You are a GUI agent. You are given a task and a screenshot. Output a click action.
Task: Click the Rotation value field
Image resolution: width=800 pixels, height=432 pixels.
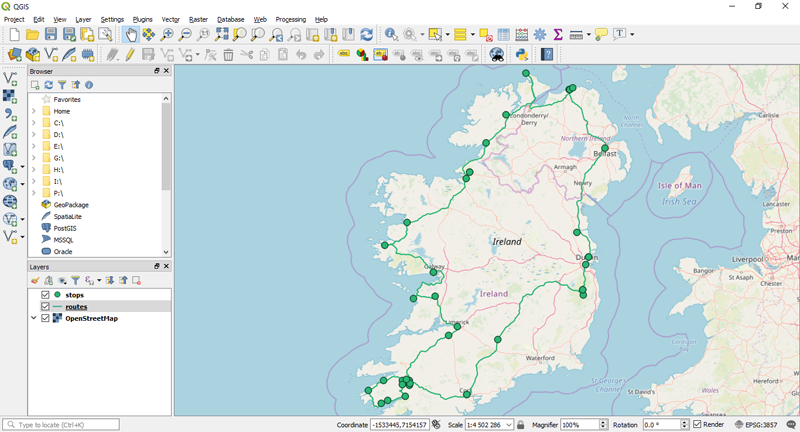tap(662, 425)
